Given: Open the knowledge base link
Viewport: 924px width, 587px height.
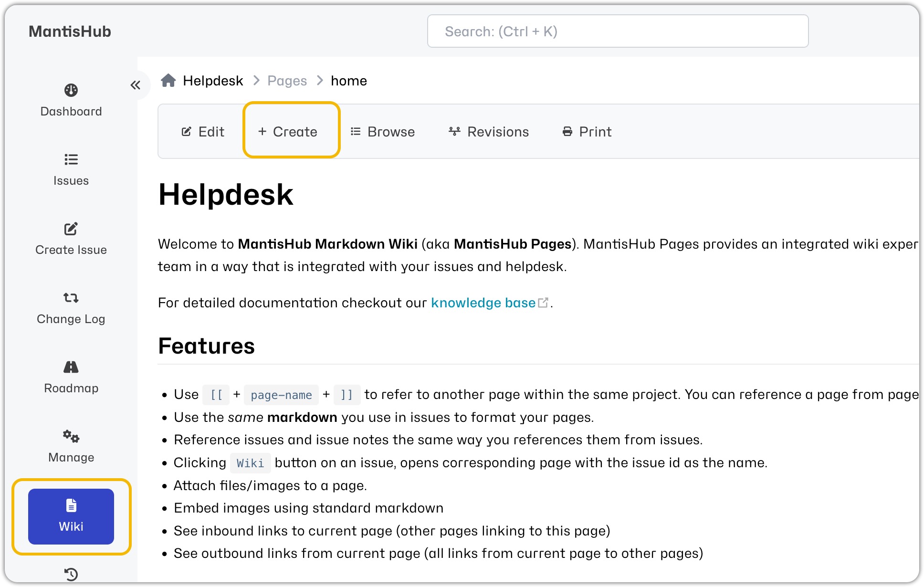Looking at the screenshot, I should [x=483, y=303].
